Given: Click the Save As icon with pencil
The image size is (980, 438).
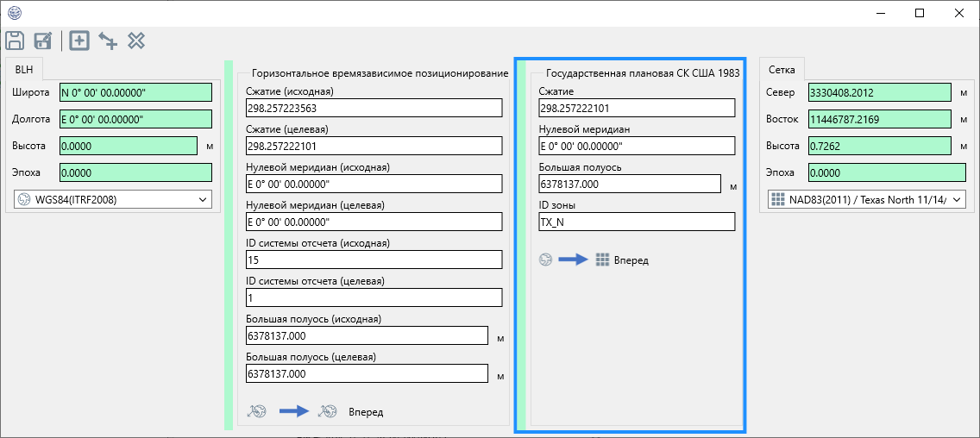Looking at the screenshot, I should click(42, 41).
